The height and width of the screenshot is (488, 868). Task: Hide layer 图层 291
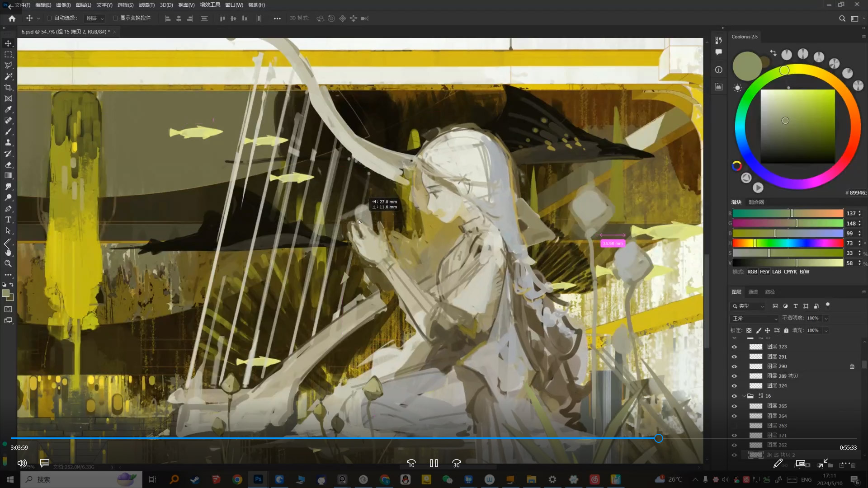coord(734,357)
